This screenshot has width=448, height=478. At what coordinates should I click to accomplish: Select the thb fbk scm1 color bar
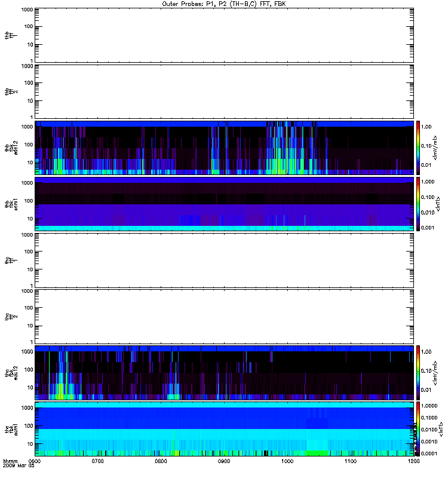tap(418, 204)
